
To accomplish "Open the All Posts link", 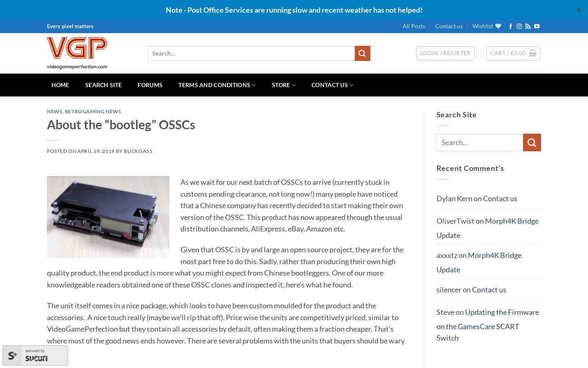I will 414,26.
